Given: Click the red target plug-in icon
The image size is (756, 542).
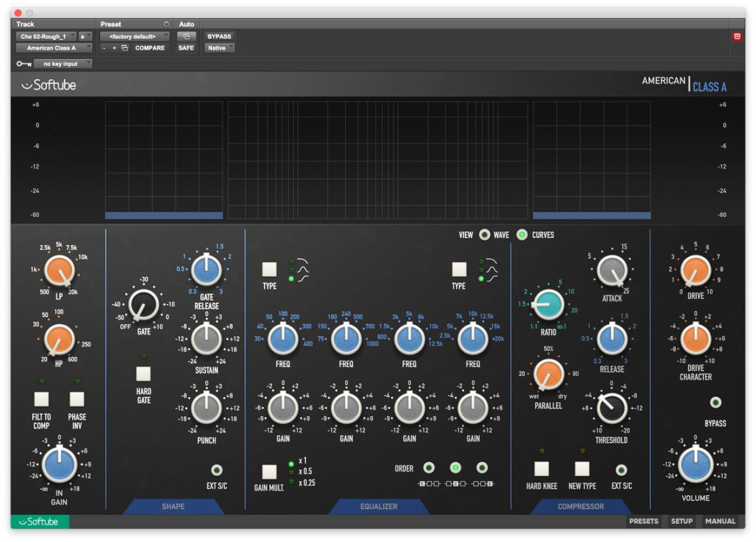Looking at the screenshot, I should coord(736,36).
